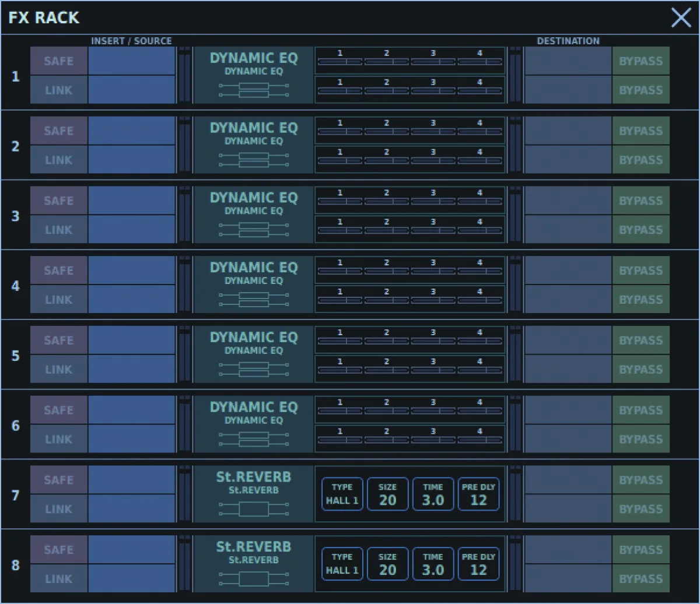Open the Dynamic EQ effect in rack 1
The height and width of the screenshot is (604, 700).
tap(253, 75)
